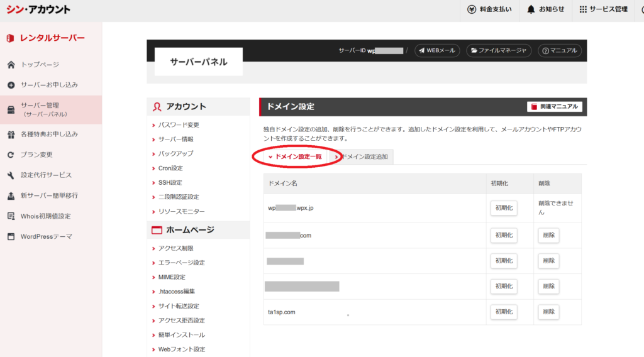Image resolution: width=644 pixels, height=357 pixels.
Task: Click the yen 料金支払い icon
Action: coord(472,9)
